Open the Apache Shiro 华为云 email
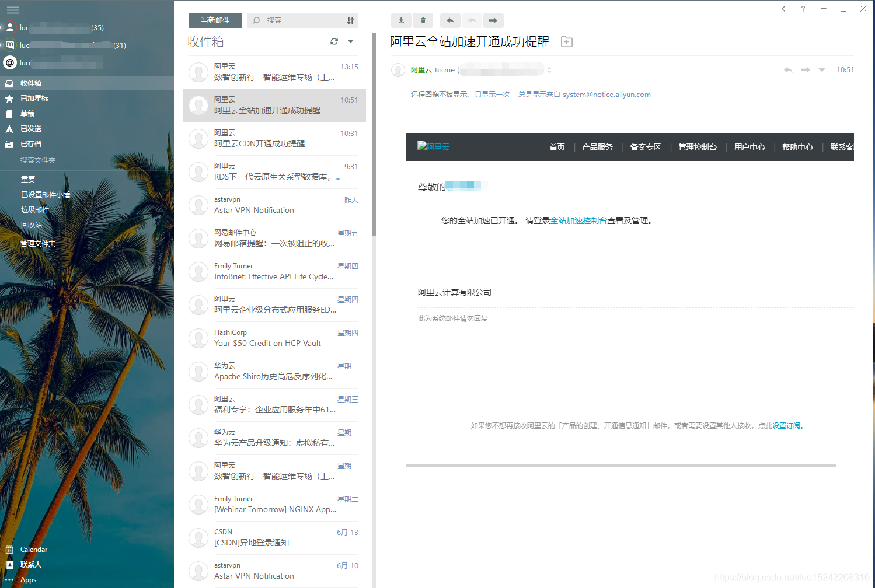The width and height of the screenshot is (875, 588). pyautogui.click(x=274, y=371)
